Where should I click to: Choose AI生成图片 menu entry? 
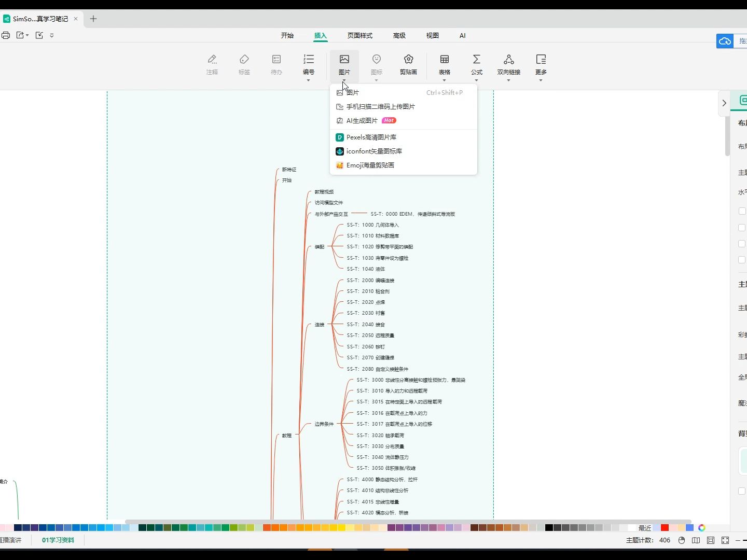click(404, 120)
